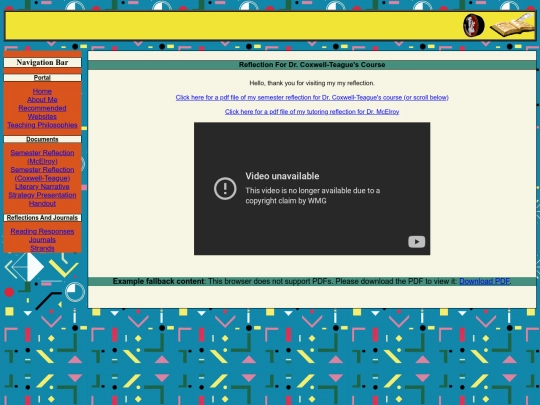The image size is (540, 405).
Task: Click the Download PDF link
Action: click(485, 281)
